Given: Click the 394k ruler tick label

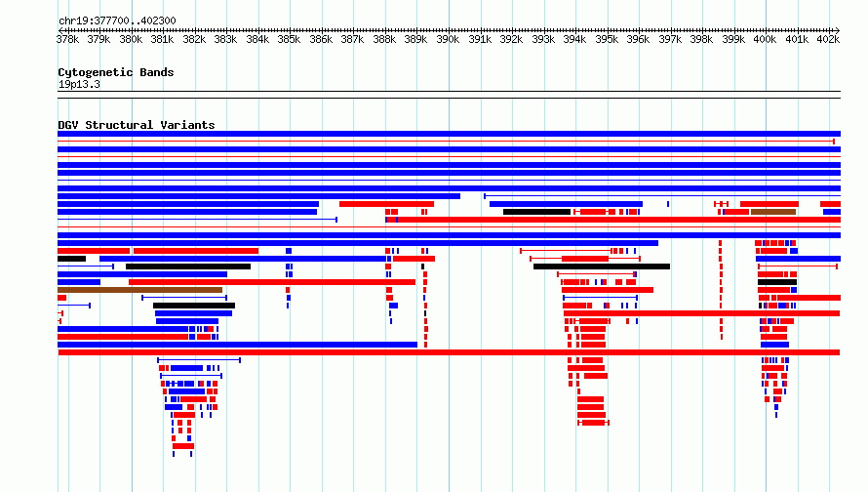Looking at the screenshot, I should (x=574, y=39).
